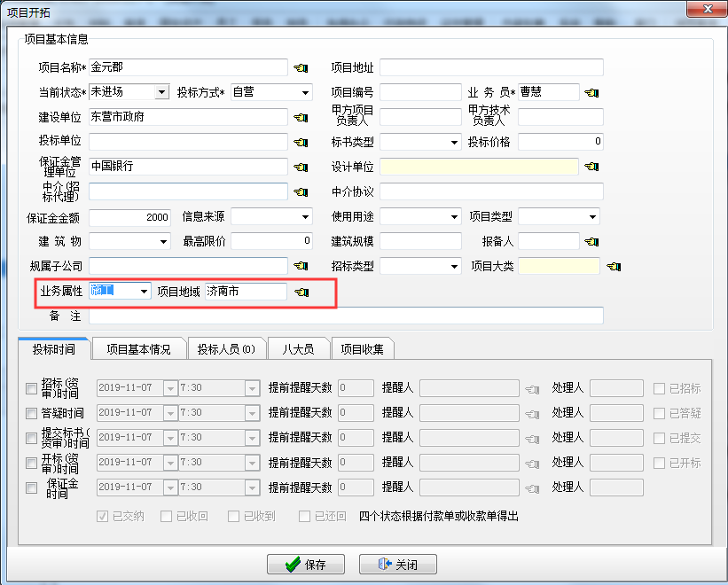Click 提醒人 lookup icon in 答疑时间 row
The width and height of the screenshot is (728, 585).
pos(532,414)
